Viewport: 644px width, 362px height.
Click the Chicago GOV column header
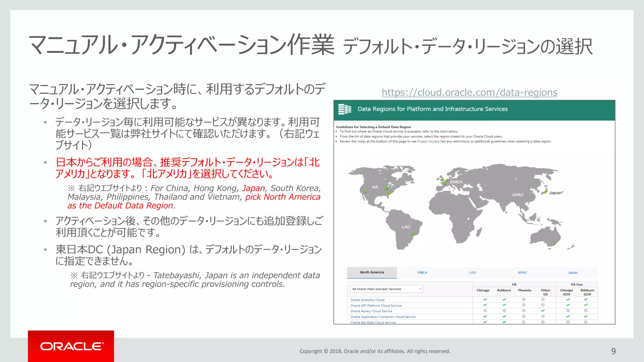pyautogui.click(x=566, y=292)
